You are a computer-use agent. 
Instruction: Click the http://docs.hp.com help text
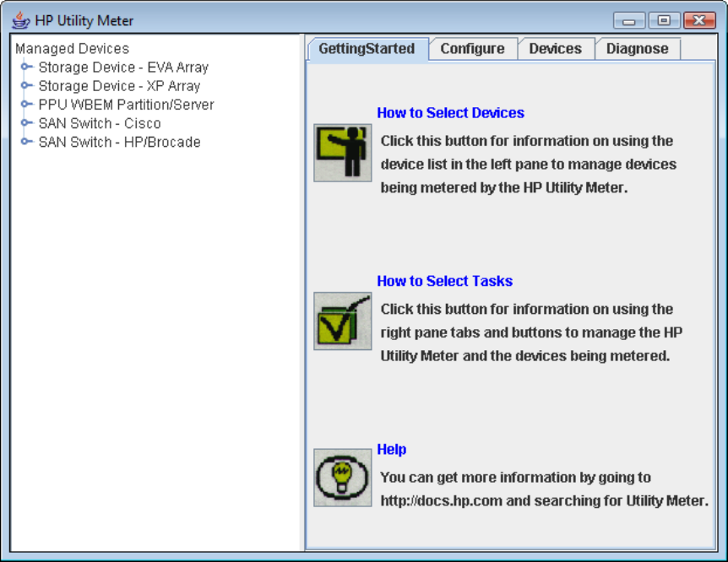point(442,501)
